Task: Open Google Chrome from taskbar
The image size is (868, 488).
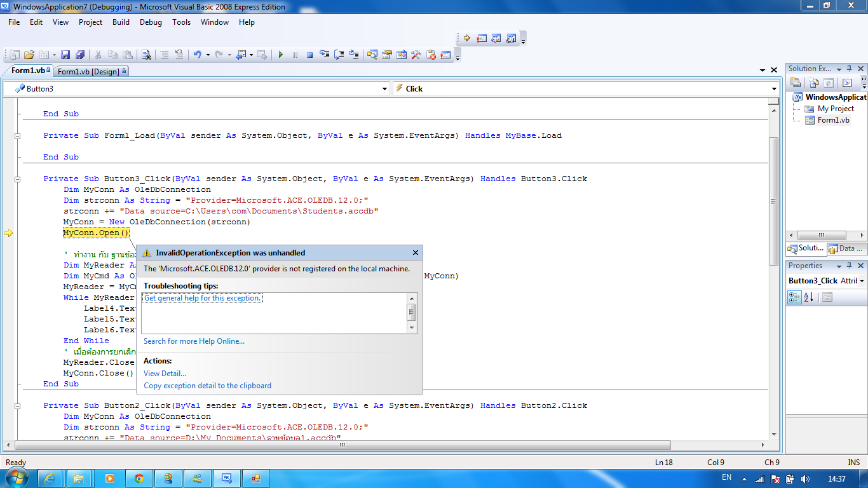Action: pos(139,478)
